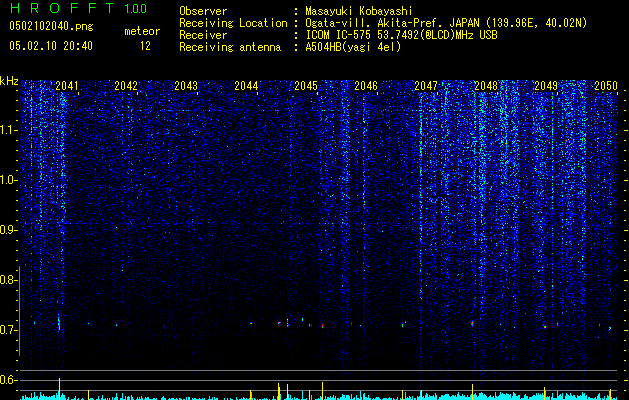Click the version number 1.00
The width and height of the screenshot is (629, 400).
[x=135, y=8]
